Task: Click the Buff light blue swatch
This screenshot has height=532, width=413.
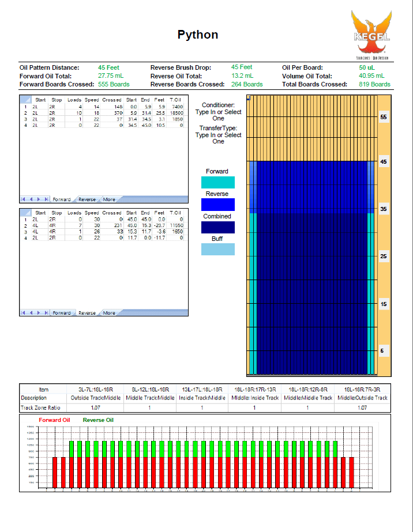Action: [x=217, y=250]
